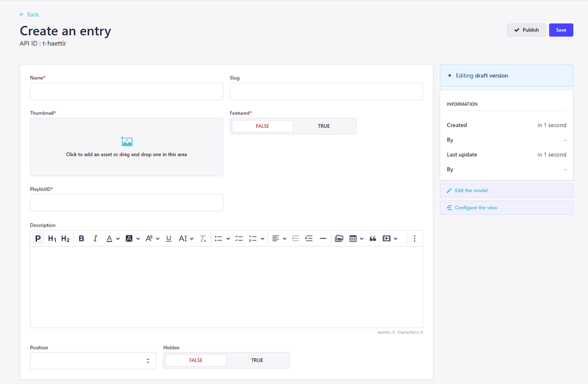This screenshot has height=384, width=588.
Task: Set Featured toggle to TRUE
Action: click(324, 126)
